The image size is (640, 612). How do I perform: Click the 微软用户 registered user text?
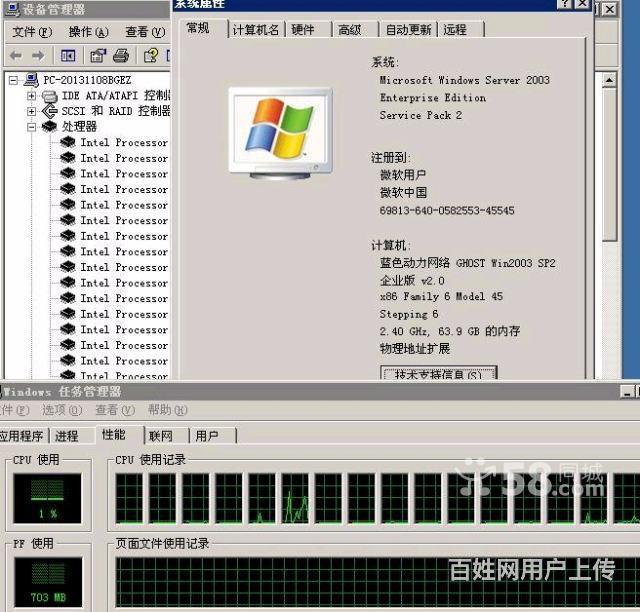tap(403, 175)
